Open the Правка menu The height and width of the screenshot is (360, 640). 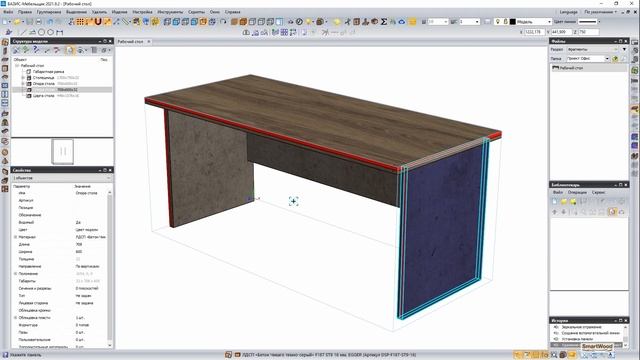pos(25,12)
